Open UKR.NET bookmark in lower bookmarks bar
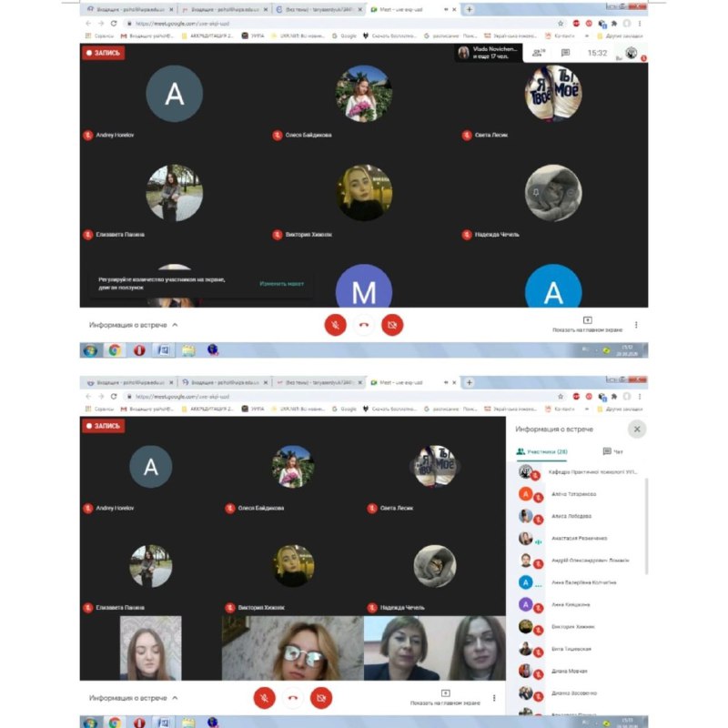Screen dimensions: 728x728 click(298, 409)
